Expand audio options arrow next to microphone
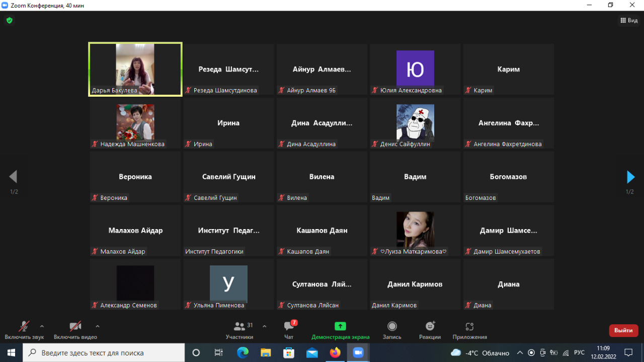The height and width of the screenshot is (362, 644). (42, 326)
